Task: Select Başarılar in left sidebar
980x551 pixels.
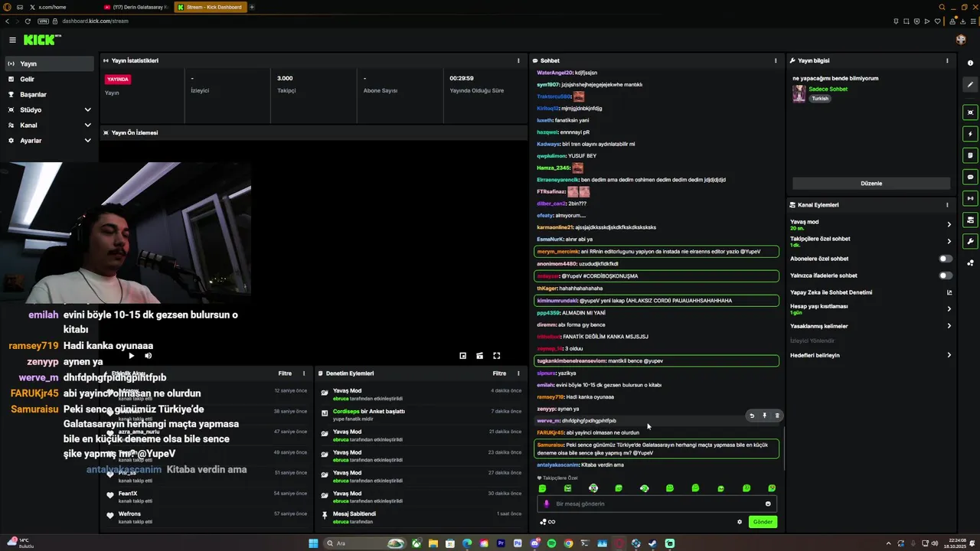Action: pos(50,94)
